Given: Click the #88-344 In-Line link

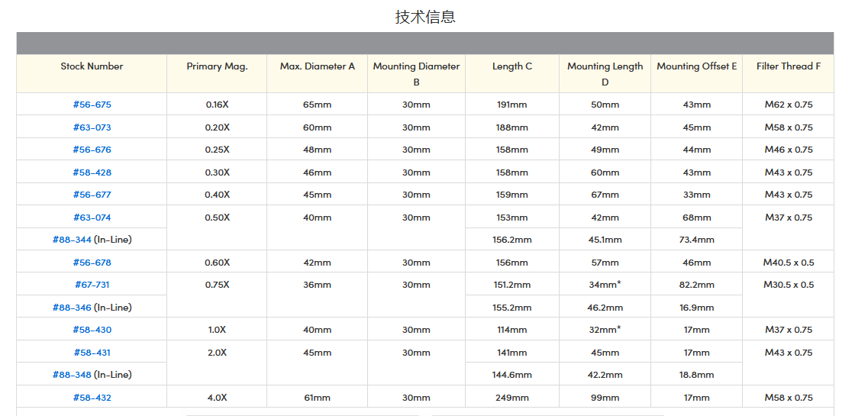Looking at the screenshot, I should (73, 240).
